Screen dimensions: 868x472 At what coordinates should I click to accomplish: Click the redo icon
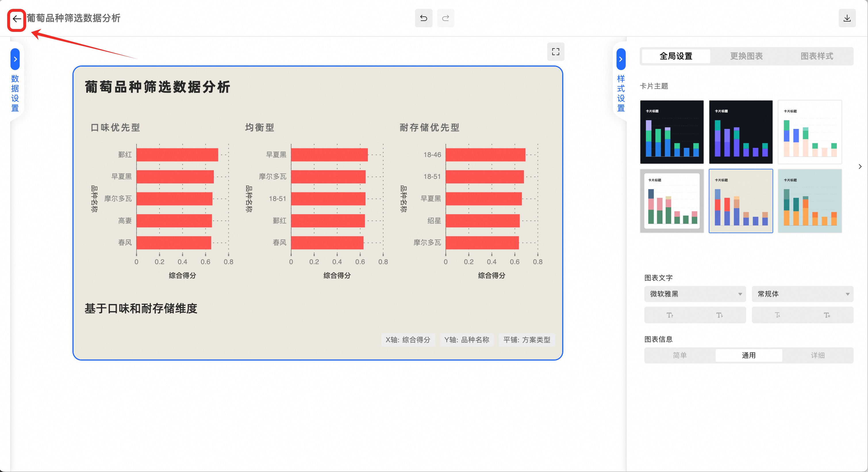(445, 18)
